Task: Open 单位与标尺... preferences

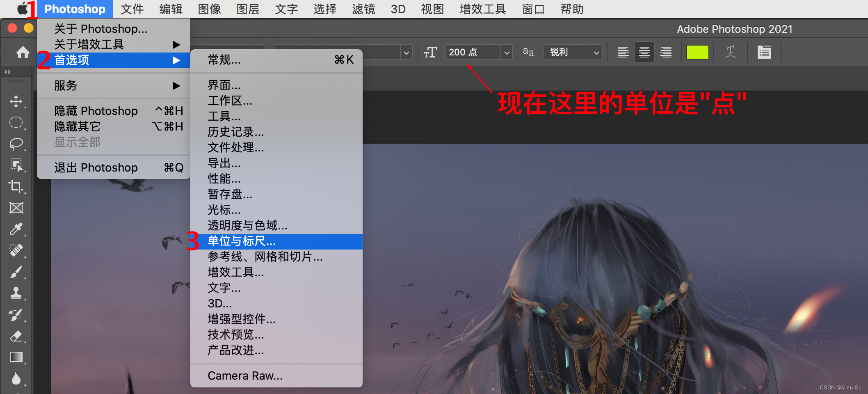Action: click(276, 241)
